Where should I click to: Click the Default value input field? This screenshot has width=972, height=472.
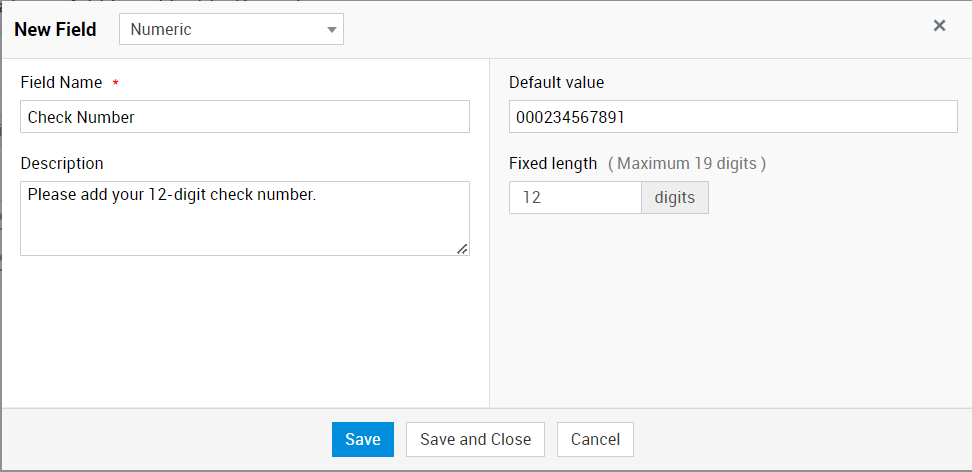click(732, 117)
